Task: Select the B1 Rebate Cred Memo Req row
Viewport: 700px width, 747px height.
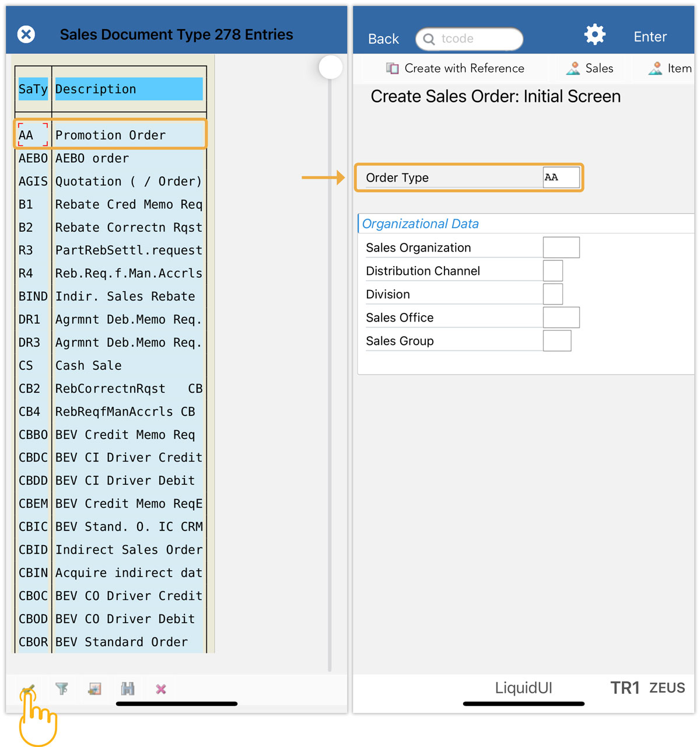Action: (x=111, y=204)
